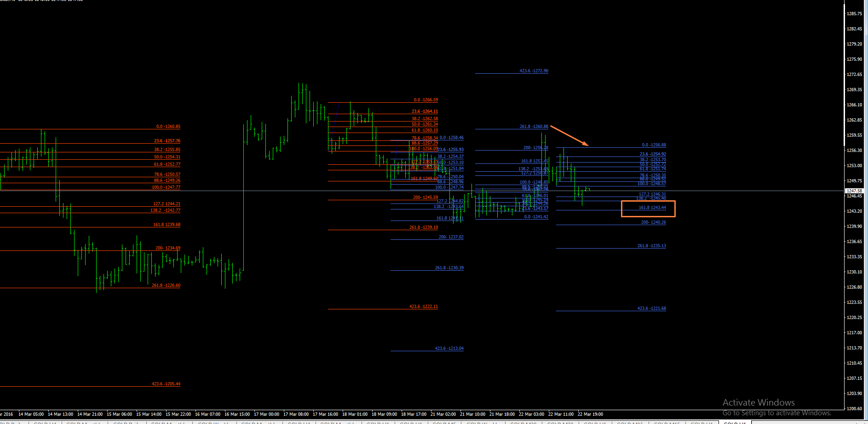Select the '0.0 -1266.59' Fibonacci label
The height and width of the screenshot is (424, 868).
426,100
